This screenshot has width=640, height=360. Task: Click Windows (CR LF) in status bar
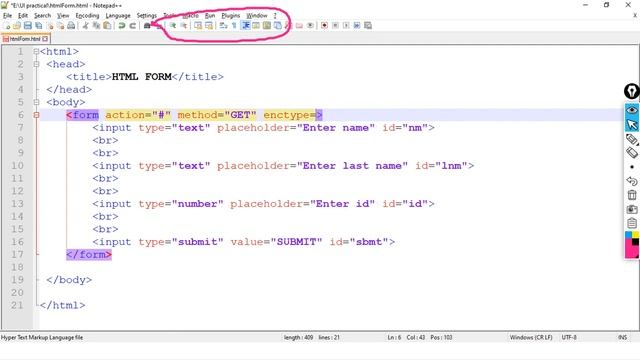pyautogui.click(x=531, y=338)
